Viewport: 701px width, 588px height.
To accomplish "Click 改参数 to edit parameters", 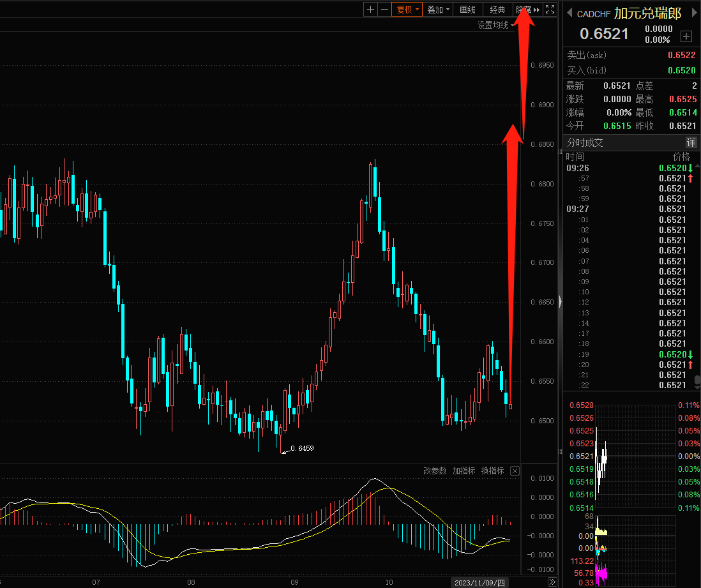I will tap(435, 471).
